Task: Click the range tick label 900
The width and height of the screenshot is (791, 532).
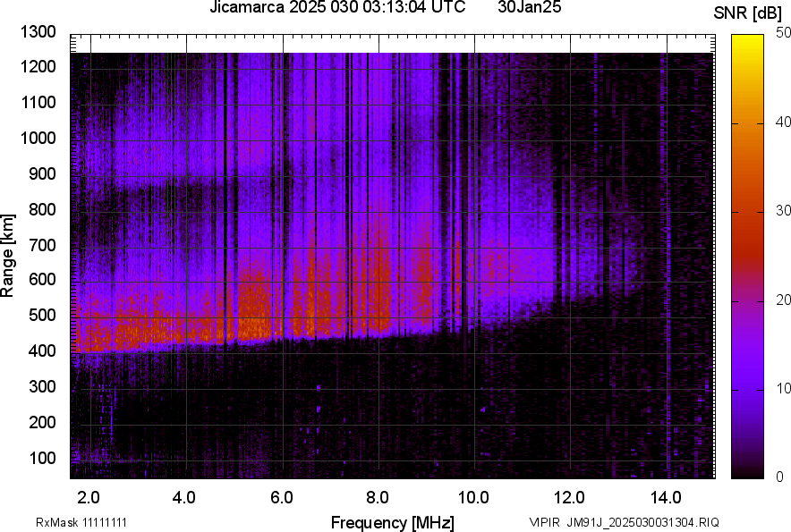Action: point(42,173)
